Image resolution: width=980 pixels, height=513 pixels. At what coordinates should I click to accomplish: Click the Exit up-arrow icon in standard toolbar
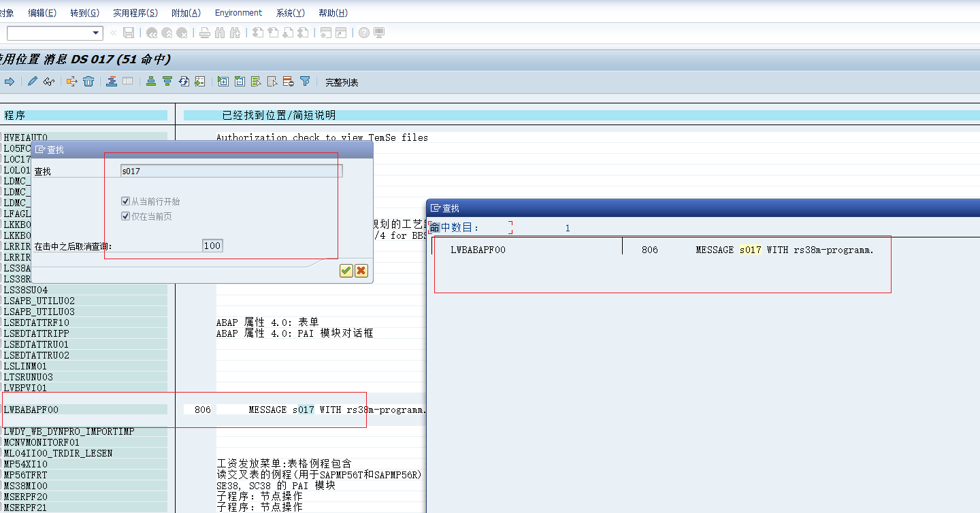tap(167, 33)
